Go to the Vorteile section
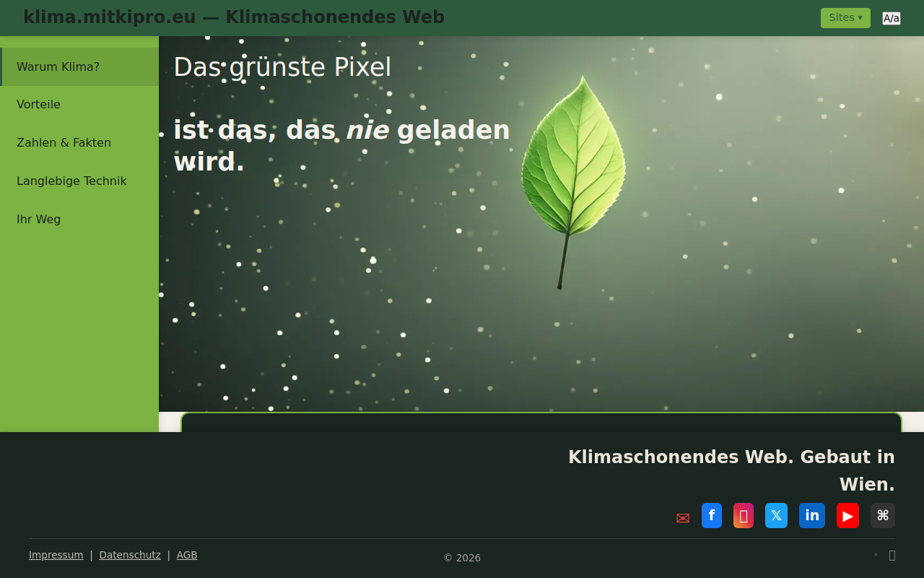 [x=79, y=105]
